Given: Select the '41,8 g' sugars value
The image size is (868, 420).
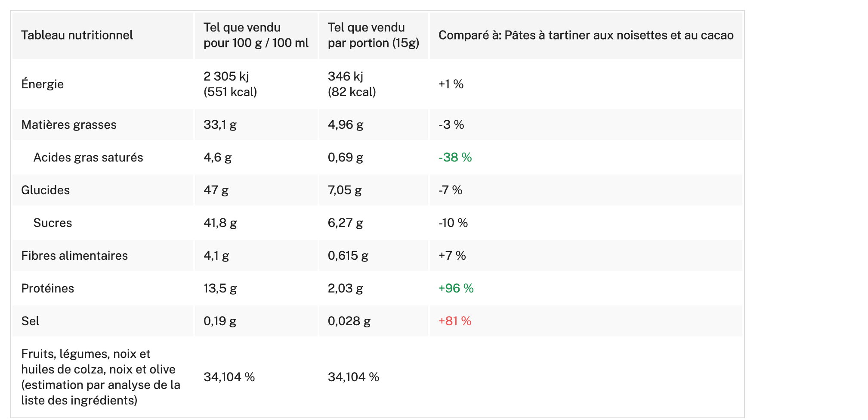Looking at the screenshot, I should pyautogui.click(x=220, y=223).
